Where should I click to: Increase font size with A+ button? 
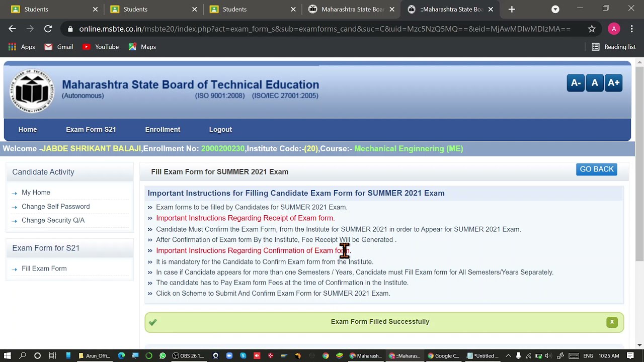[613, 83]
